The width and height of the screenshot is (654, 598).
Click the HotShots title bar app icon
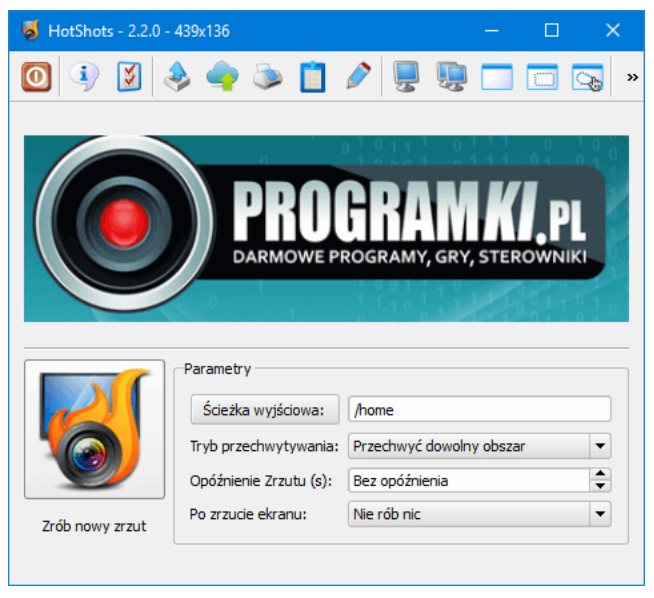pos(31,30)
